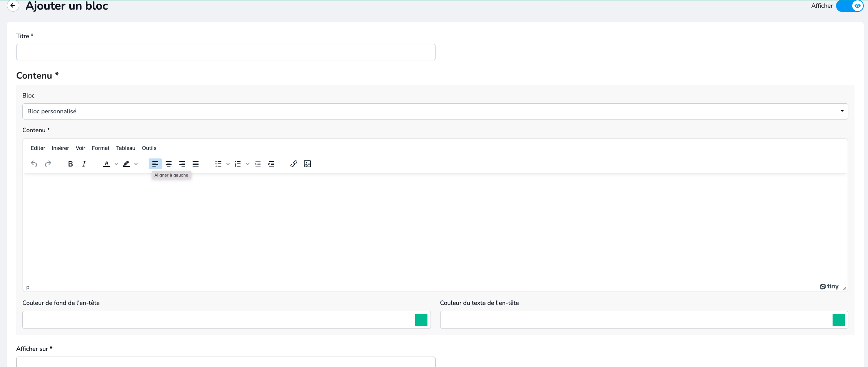Screen dimensions: 868x367
Task: Click the undo arrow in editor toolbar
Action: [x=34, y=164]
